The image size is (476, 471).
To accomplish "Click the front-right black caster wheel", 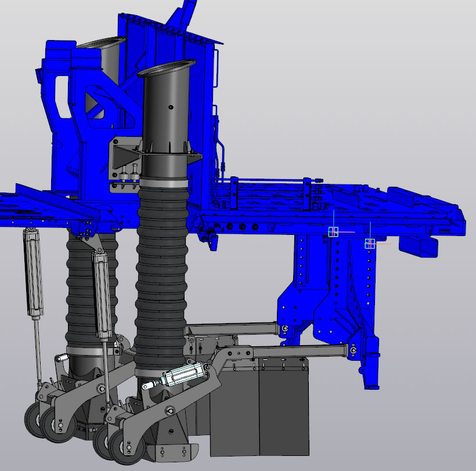I will coord(129,447).
